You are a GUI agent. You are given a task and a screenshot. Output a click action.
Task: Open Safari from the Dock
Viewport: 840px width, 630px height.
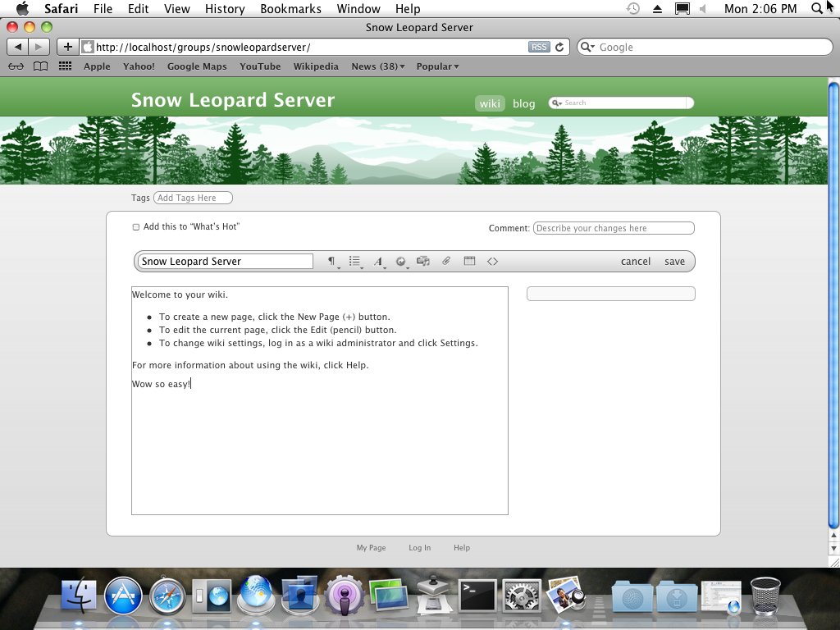(167, 596)
